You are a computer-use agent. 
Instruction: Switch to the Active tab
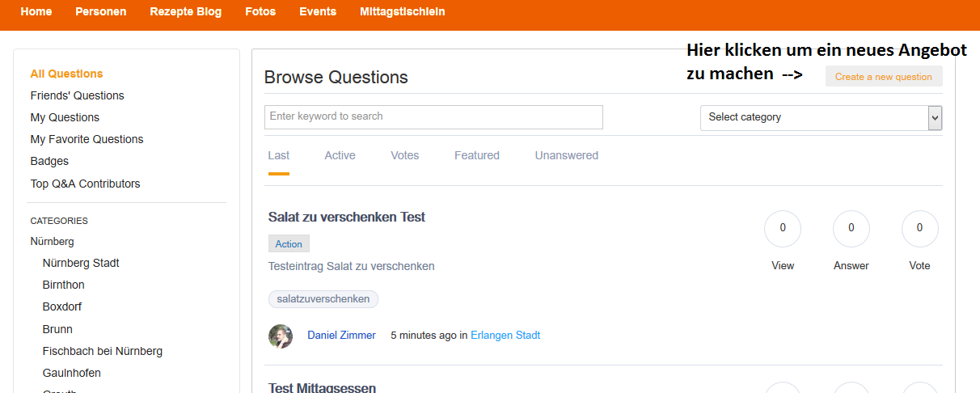(340, 155)
